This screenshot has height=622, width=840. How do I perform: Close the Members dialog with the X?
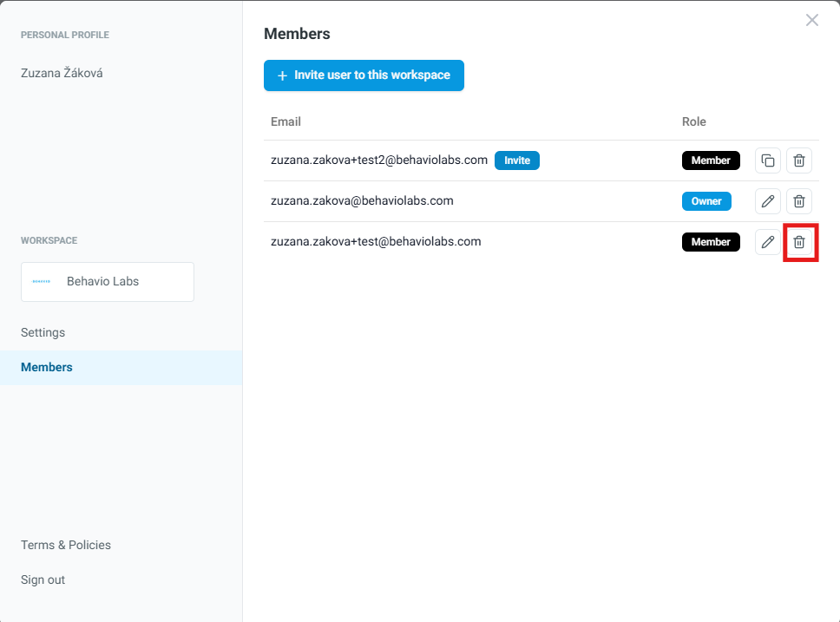[811, 20]
